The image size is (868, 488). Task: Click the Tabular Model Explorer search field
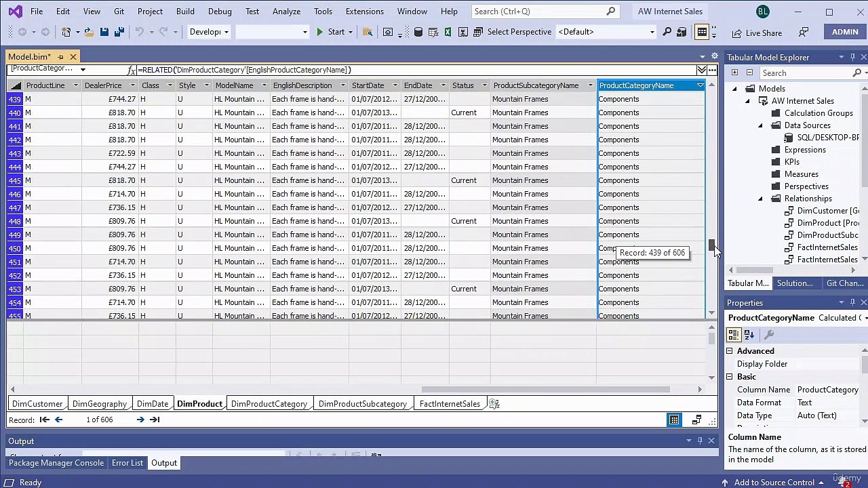[805, 73]
